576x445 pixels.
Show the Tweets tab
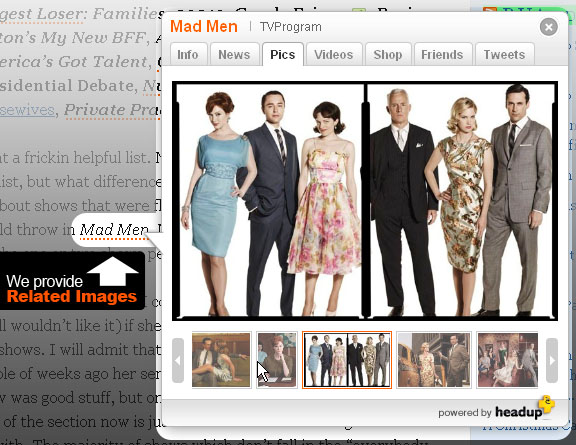[504, 54]
